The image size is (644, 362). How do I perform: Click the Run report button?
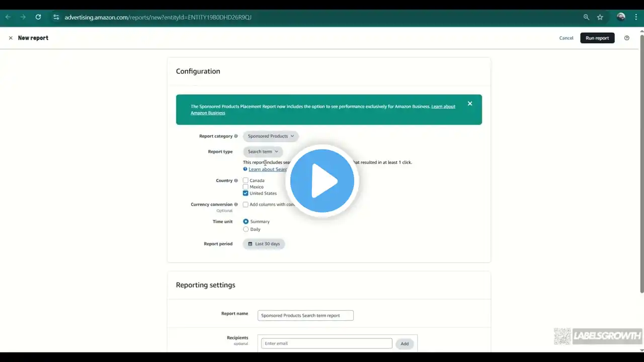pyautogui.click(x=597, y=38)
